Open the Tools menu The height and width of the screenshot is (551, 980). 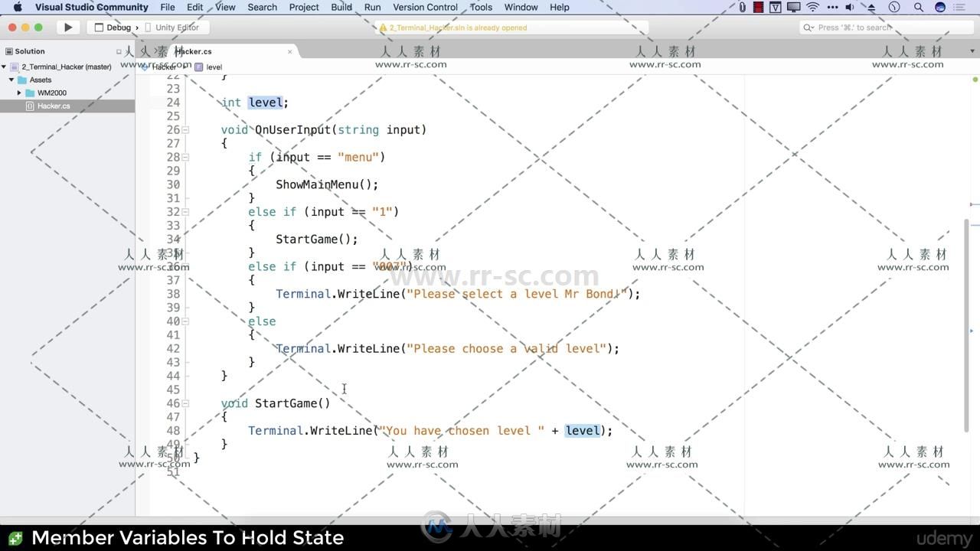(x=481, y=7)
